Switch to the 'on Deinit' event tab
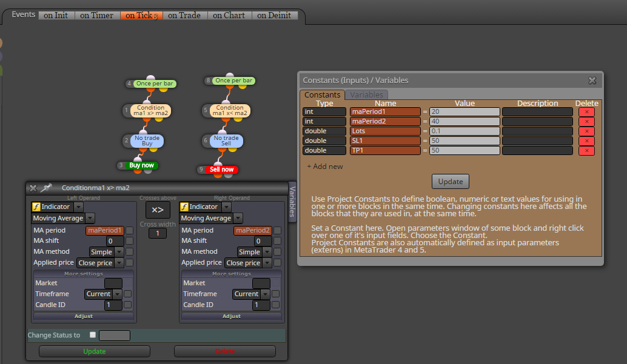 tap(274, 15)
